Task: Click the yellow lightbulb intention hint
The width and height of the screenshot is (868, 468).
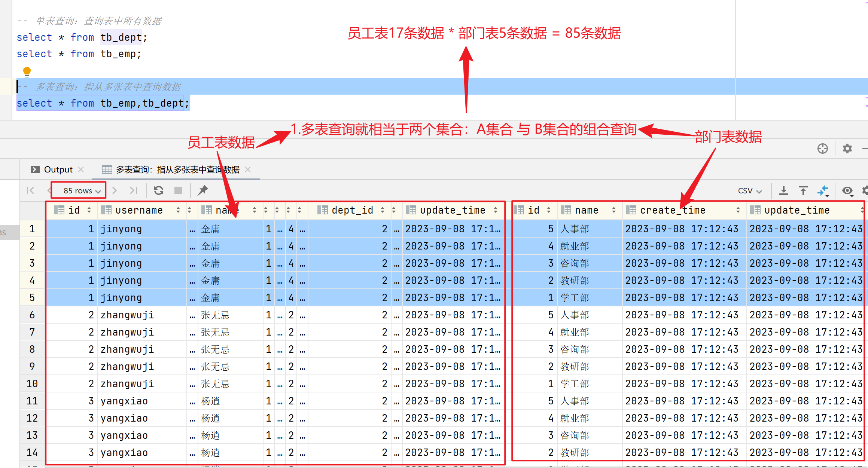Action: tap(27, 71)
